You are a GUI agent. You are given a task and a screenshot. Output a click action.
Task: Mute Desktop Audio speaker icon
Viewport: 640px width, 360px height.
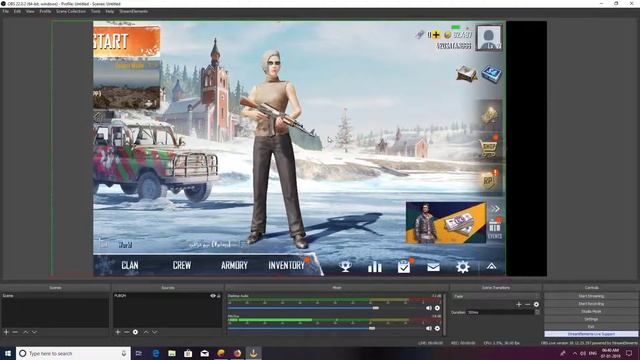429,308
